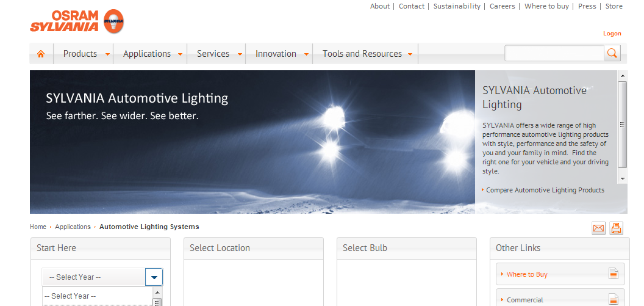Open the Careers link
This screenshot has height=306, width=644.
[503, 6]
